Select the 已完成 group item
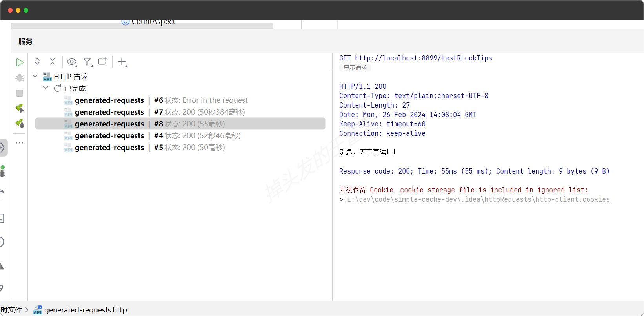This screenshot has height=316, width=644. point(75,88)
